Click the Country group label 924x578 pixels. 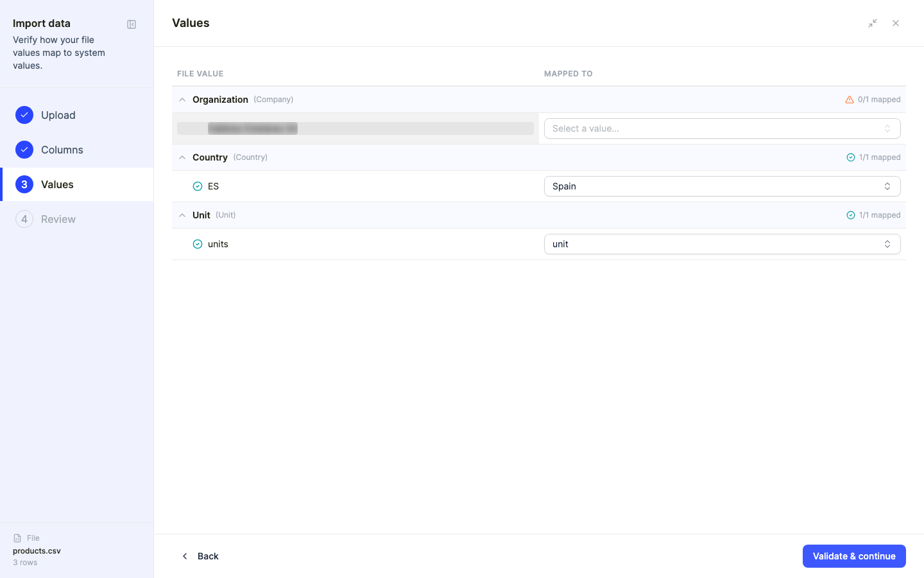[x=210, y=157]
